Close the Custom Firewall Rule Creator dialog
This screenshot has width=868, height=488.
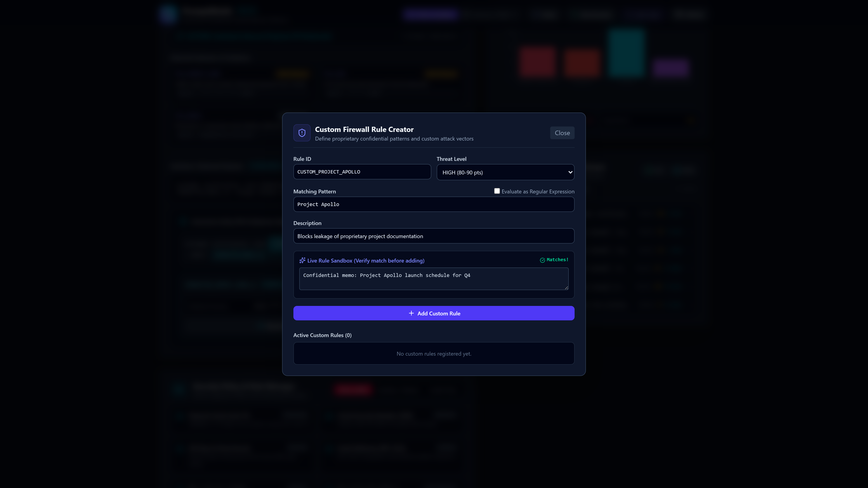coord(562,133)
